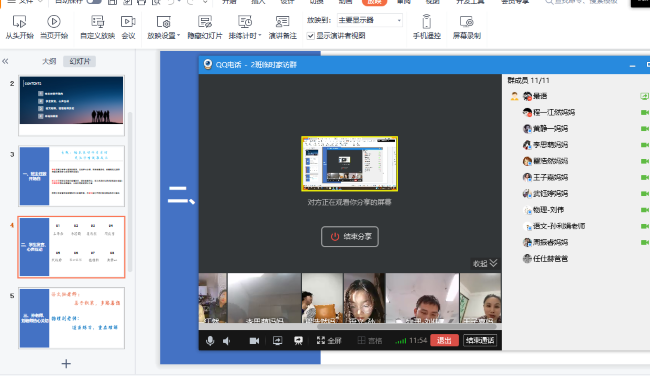Click camera icon beside 黄静一妈妈
The height and width of the screenshot is (376, 650).
click(645, 129)
